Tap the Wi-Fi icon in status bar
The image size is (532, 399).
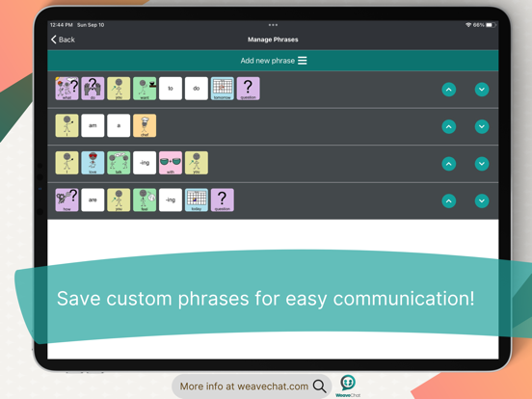[x=468, y=25]
